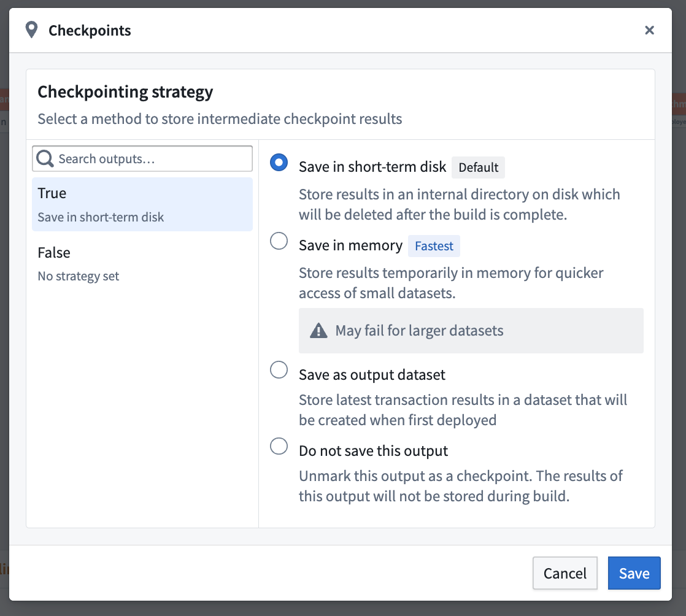This screenshot has height=616, width=686.
Task: Click the Save button
Action: pyautogui.click(x=634, y=573)
